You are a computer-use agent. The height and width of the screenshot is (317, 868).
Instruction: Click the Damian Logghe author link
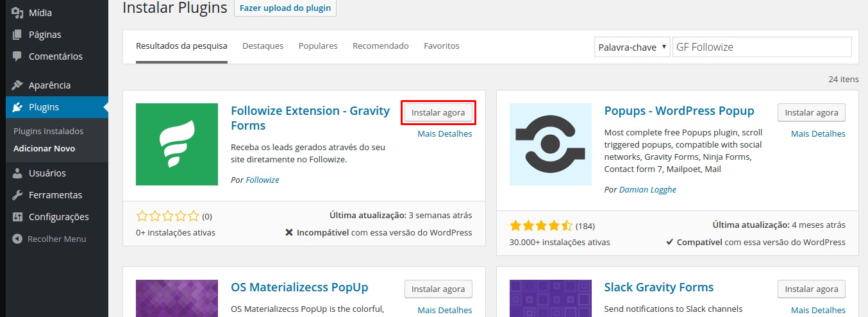[x=647, y=189]
